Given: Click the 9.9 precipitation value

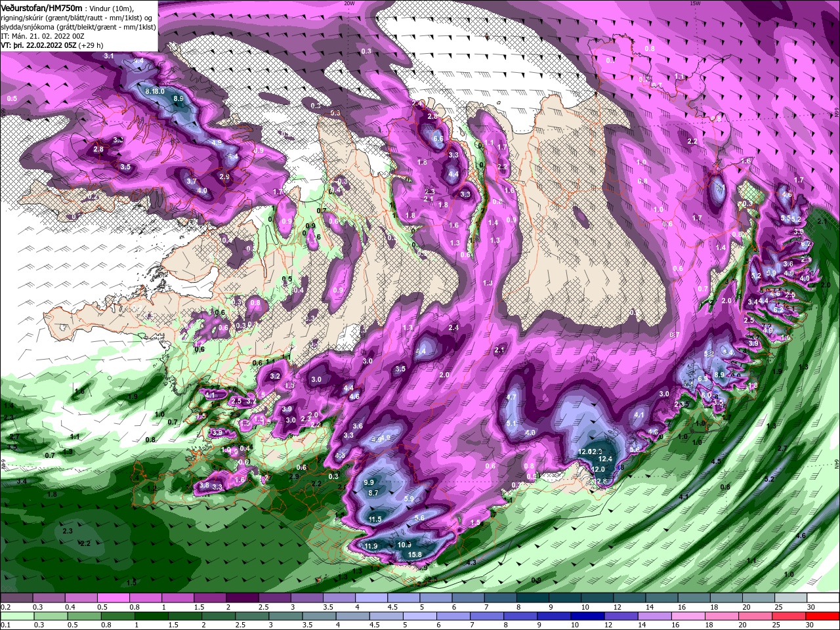Looking at the screenshot, I should [369, 482].
